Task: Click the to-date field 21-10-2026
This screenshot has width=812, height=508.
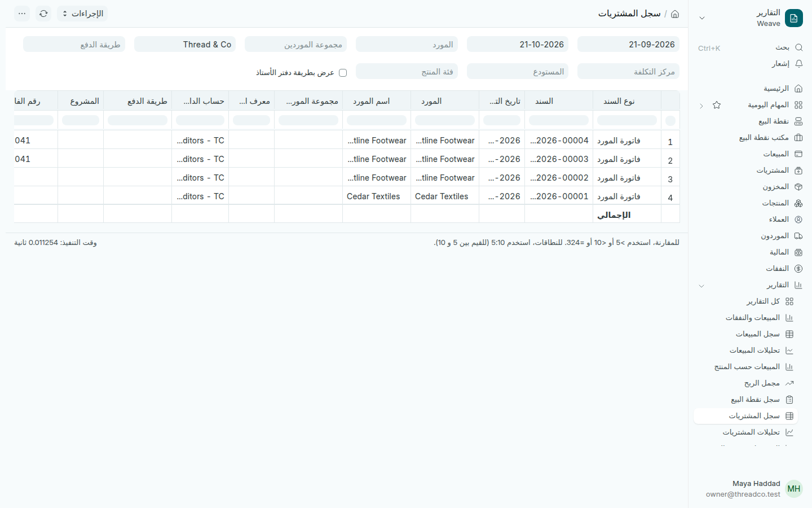Action: [518, 45]
